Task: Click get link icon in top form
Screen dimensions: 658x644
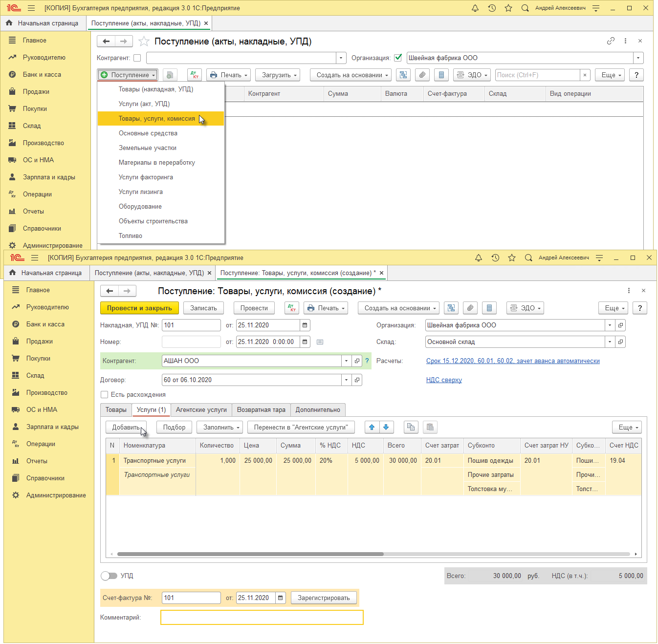Action: click(x=611, y=41)
